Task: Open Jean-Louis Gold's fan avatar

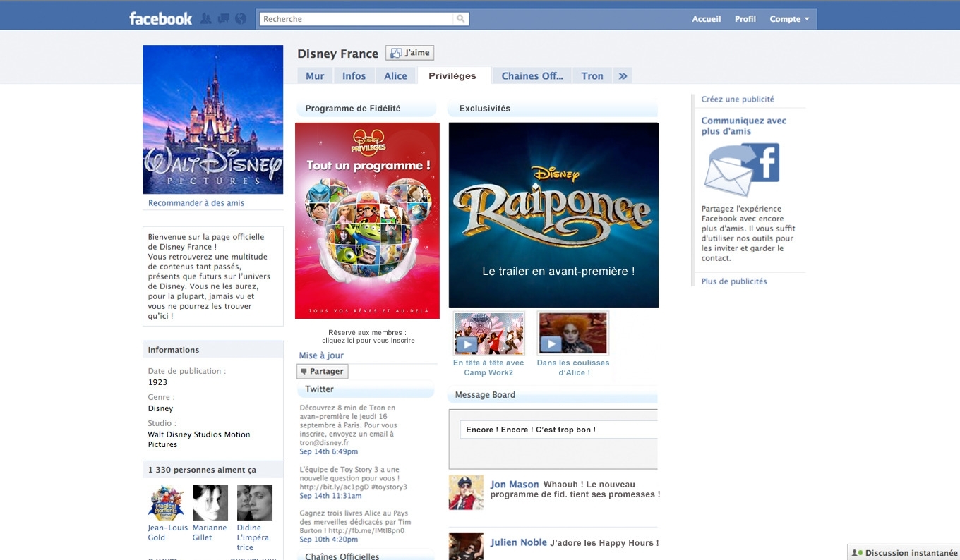Action: tap(166, 503)
